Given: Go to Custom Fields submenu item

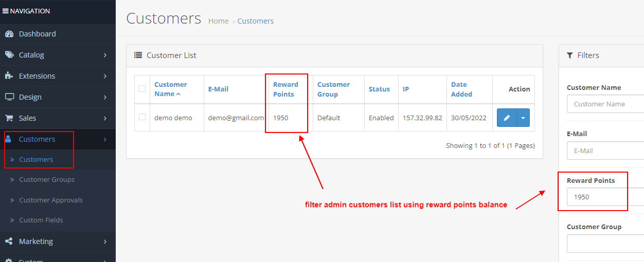Looking at the screenshot, I should 41,220.
